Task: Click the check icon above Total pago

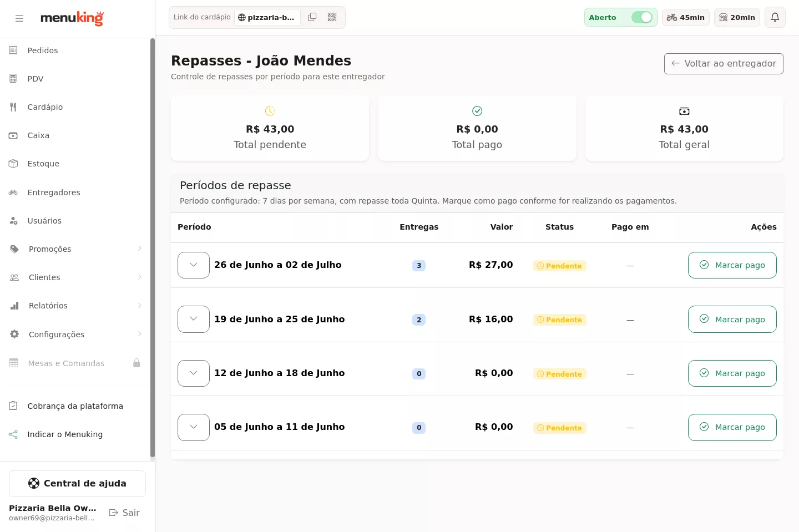Action: click(x=477, y=111)
